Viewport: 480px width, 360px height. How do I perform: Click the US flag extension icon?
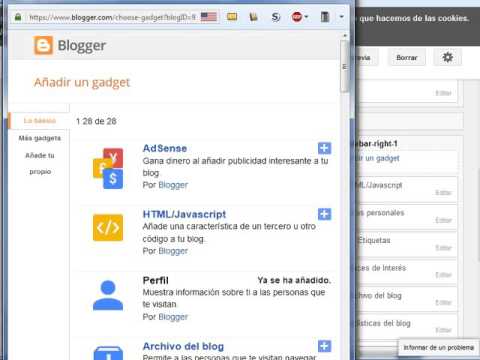point(209,17)
